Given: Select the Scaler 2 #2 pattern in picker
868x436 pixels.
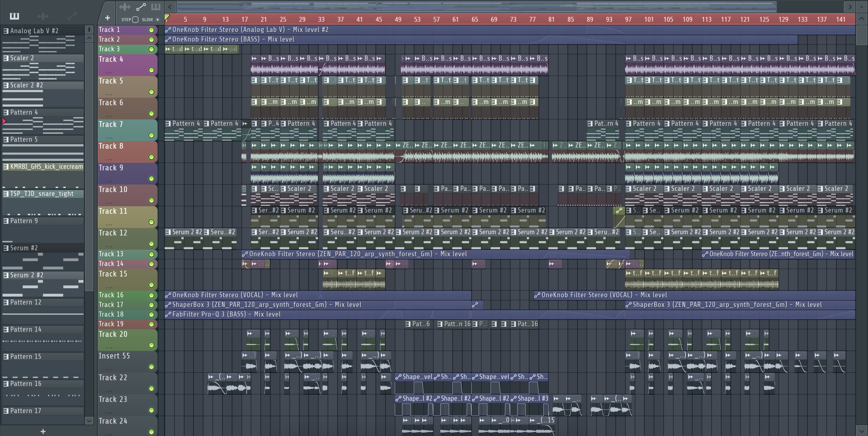Looking at the screenshot, I should 43,85.
